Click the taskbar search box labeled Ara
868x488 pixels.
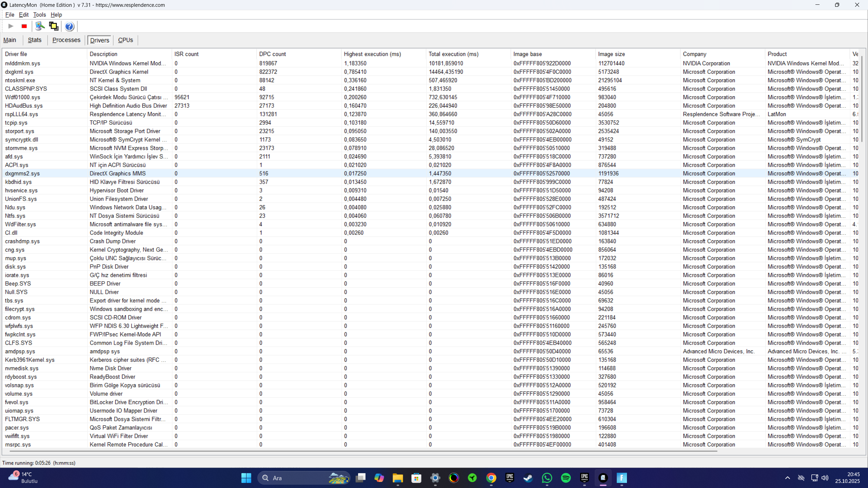click(x=304, y=478)
